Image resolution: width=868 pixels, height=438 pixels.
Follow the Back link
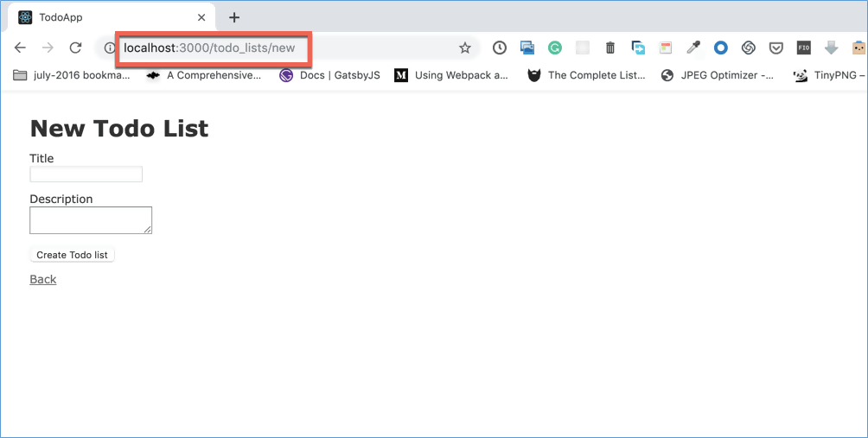point(43,279)
